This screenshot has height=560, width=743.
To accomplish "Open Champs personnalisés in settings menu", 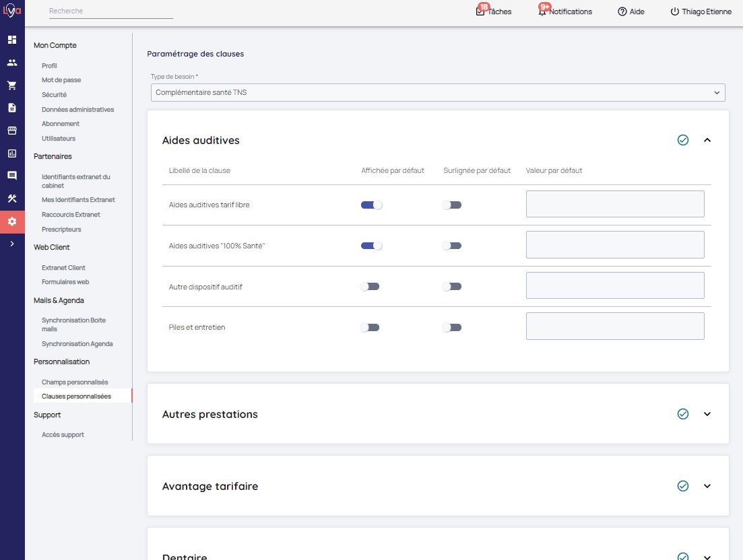I will (75, 382).
